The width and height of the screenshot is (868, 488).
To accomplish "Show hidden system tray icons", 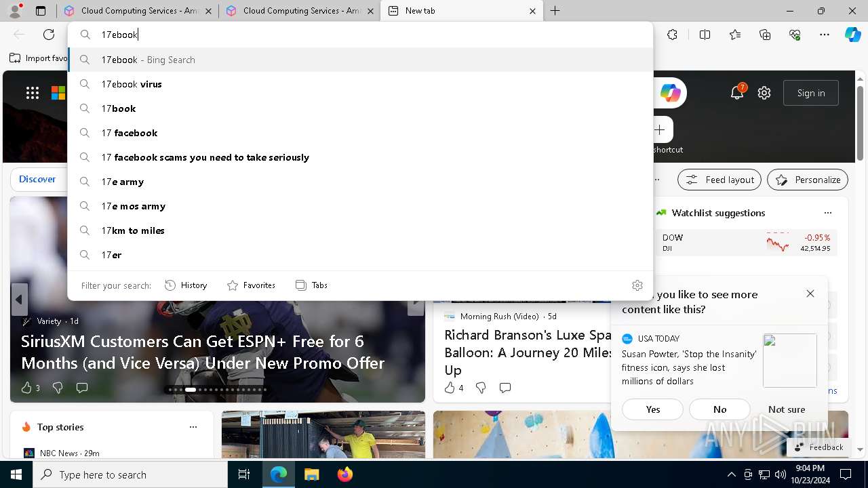I will (x=731, y=474).
